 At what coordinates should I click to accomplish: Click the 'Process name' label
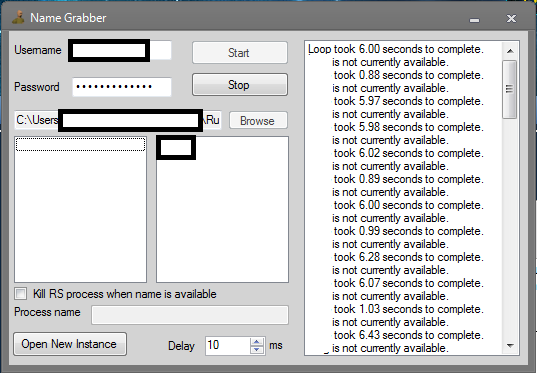(47, 312)
